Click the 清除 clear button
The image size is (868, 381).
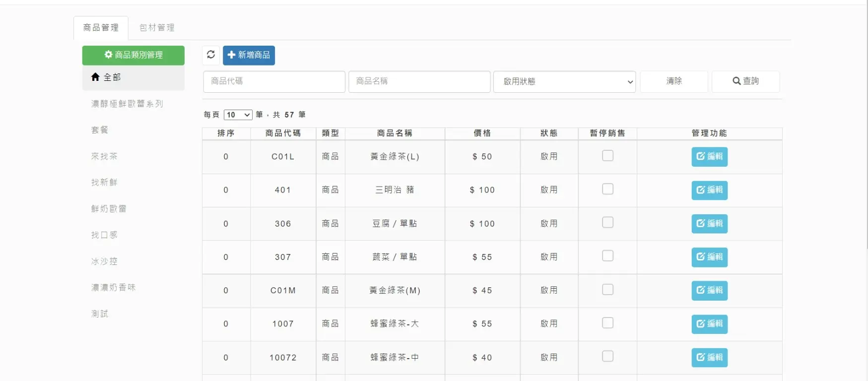point(674,81)
